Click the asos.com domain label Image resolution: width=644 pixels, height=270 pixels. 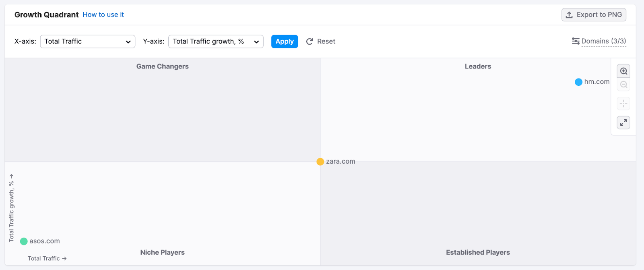coord(45,241)
